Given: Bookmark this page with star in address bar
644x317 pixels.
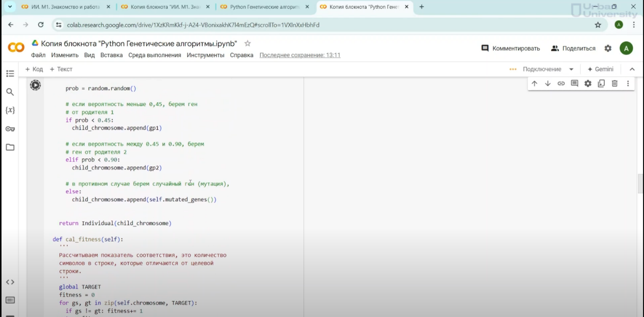Looking at the screenshot, I should point(598,25).
